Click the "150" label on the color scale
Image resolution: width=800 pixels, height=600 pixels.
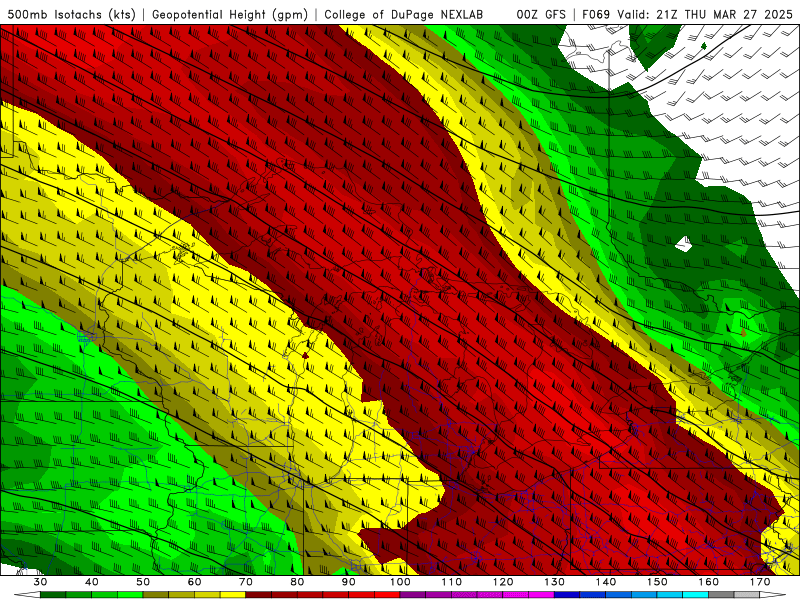click(657, 582)
